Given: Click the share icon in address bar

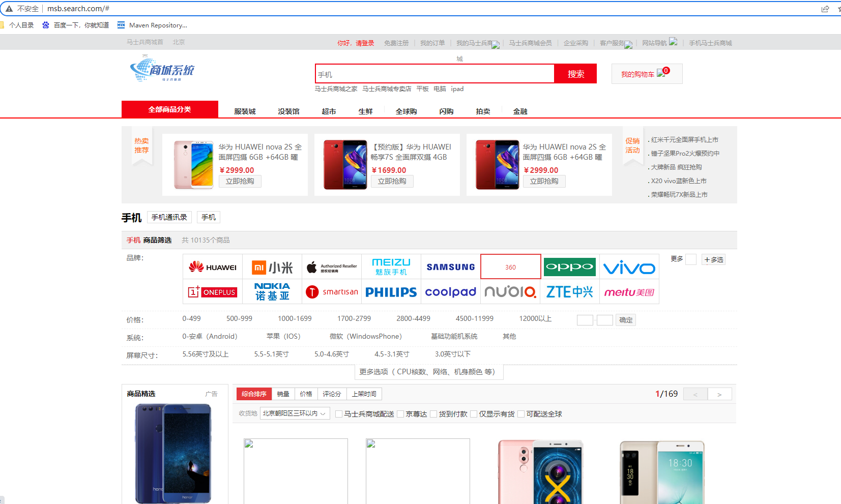Looking at the screenshot, I should [825, 9].
